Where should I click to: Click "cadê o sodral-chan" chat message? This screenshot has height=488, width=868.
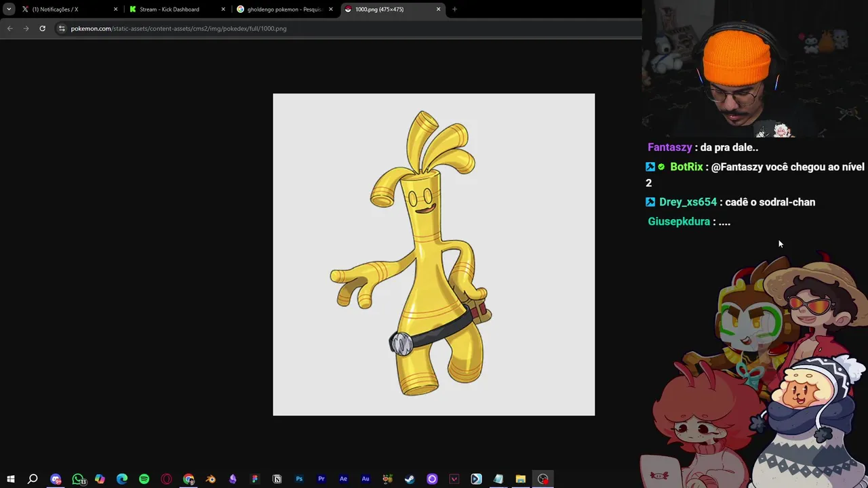click(770, 202)
